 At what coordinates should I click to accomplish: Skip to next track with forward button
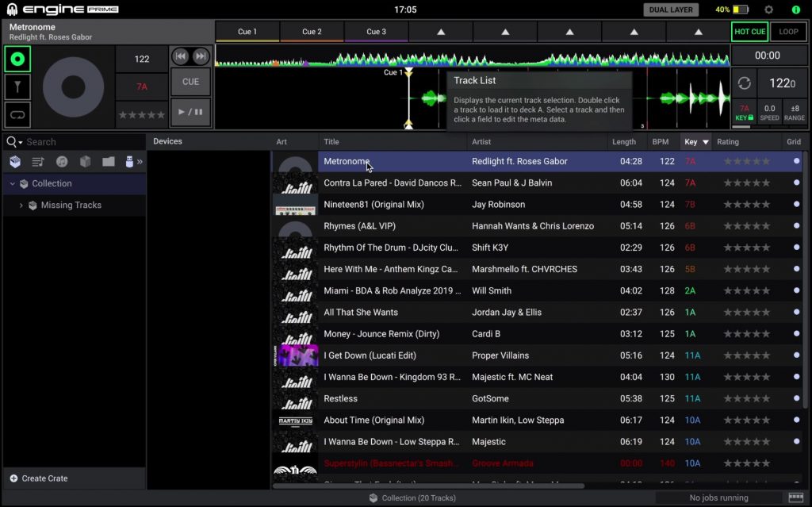click(201, 56)
